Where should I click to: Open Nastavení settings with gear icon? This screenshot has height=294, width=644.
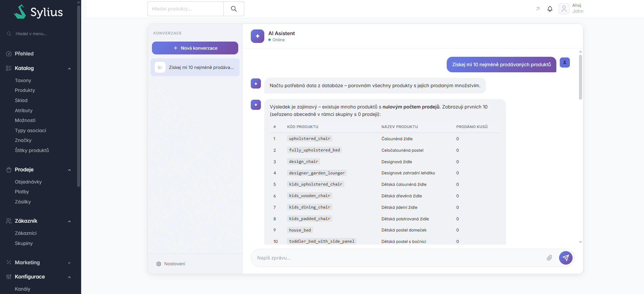coord(171,264)
